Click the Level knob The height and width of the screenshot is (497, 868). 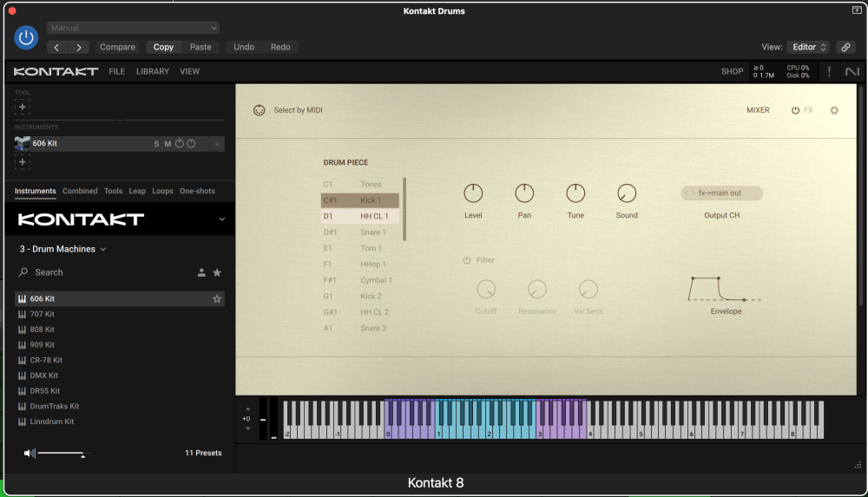473,193
